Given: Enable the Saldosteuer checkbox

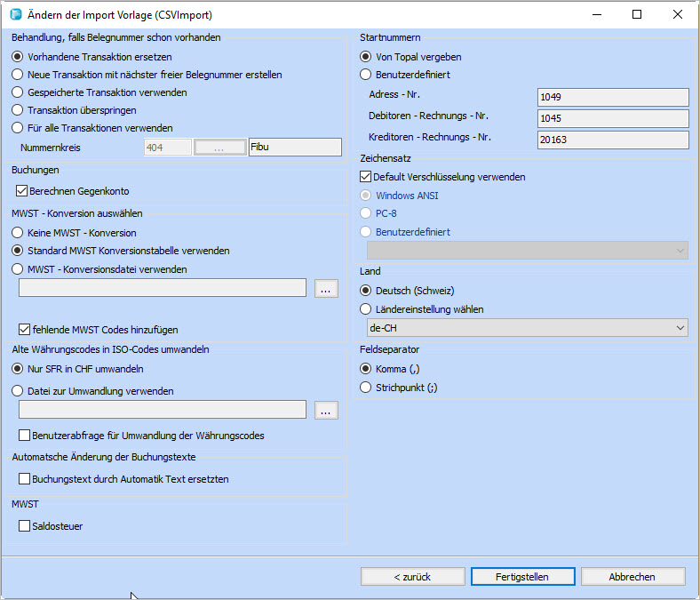Looking at the screenshot, I should [x=24, y=526].
